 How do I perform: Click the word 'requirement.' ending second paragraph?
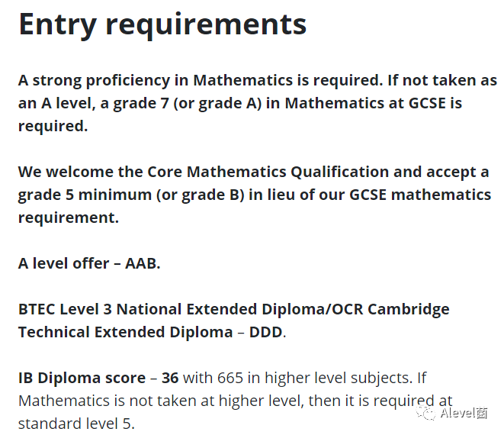click(x=69, y=217)
